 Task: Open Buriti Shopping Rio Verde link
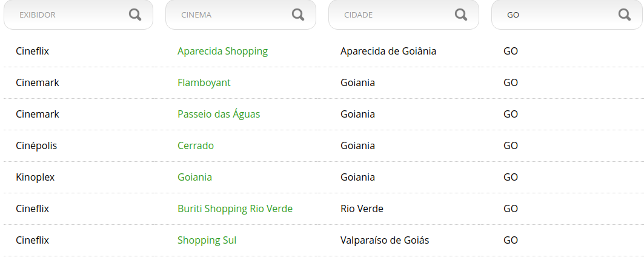click(x=235, y=209)
